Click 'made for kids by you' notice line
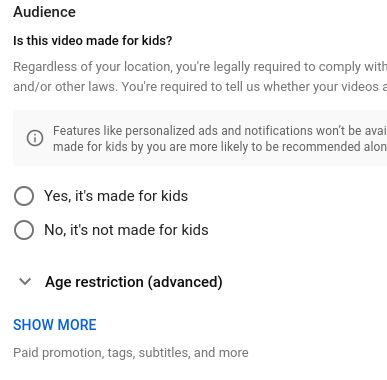Screen dimensions: 387x380 tap(220, 146)
